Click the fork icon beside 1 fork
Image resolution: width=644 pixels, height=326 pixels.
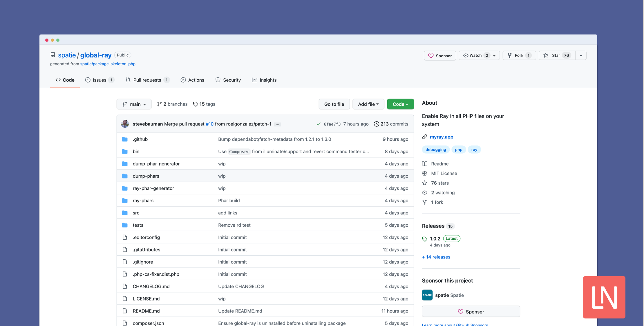425,202
